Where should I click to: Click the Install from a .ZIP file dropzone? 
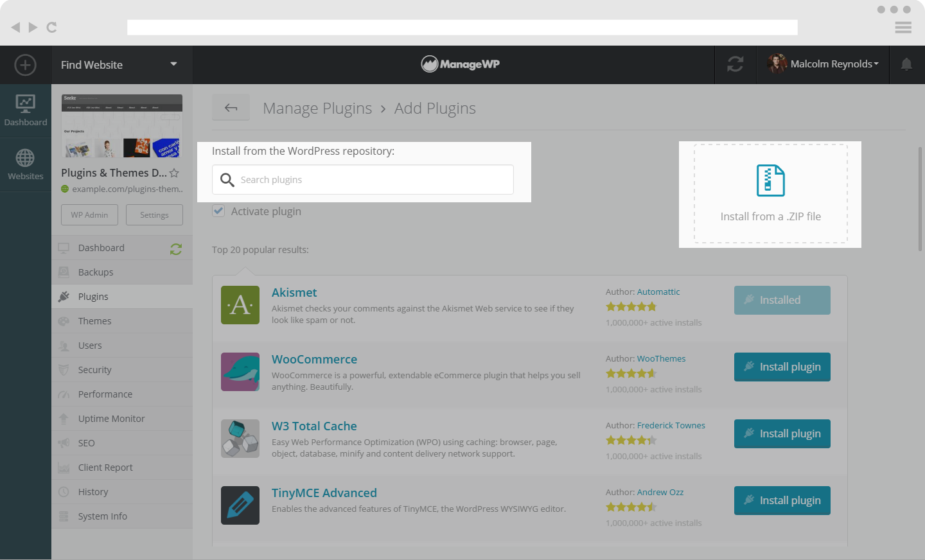click(771, 194)
